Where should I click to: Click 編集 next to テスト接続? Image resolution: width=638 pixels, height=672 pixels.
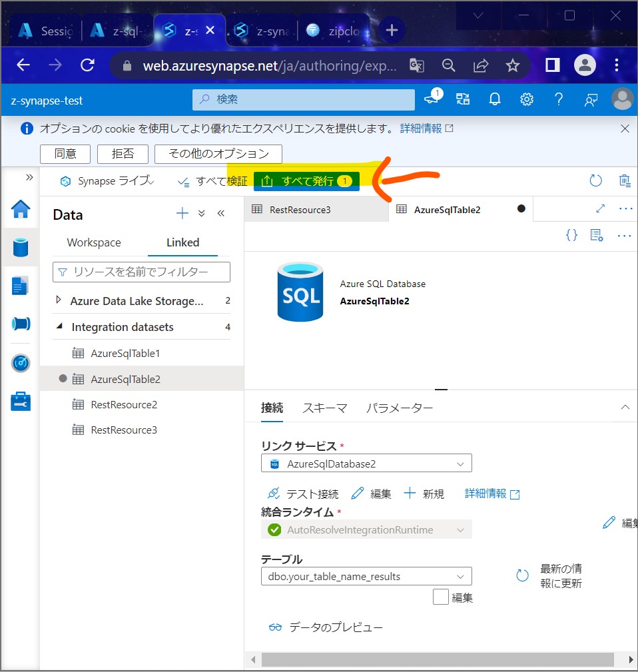point(371,494)
